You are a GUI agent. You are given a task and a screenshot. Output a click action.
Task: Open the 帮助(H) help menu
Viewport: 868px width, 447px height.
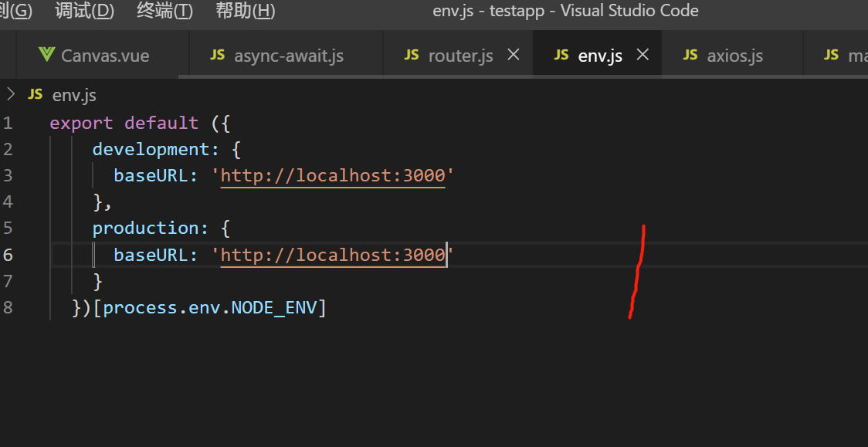(x=246, y=11)
